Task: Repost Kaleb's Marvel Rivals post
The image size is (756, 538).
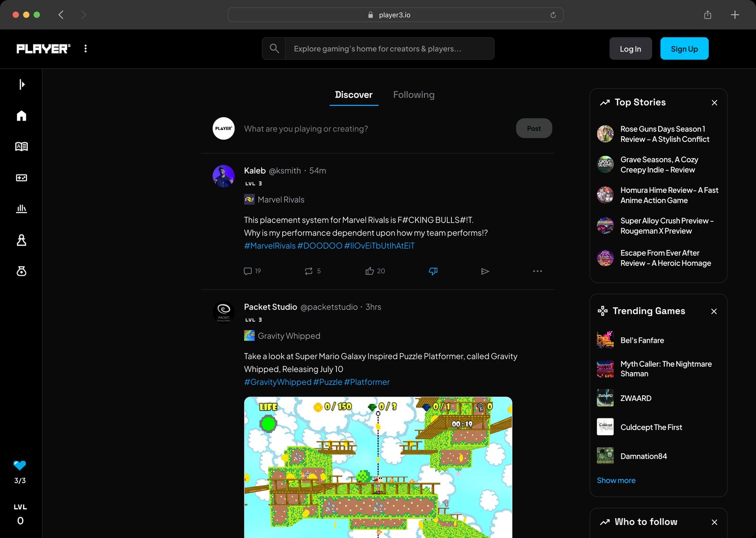Action: click(x=313, y=271)
